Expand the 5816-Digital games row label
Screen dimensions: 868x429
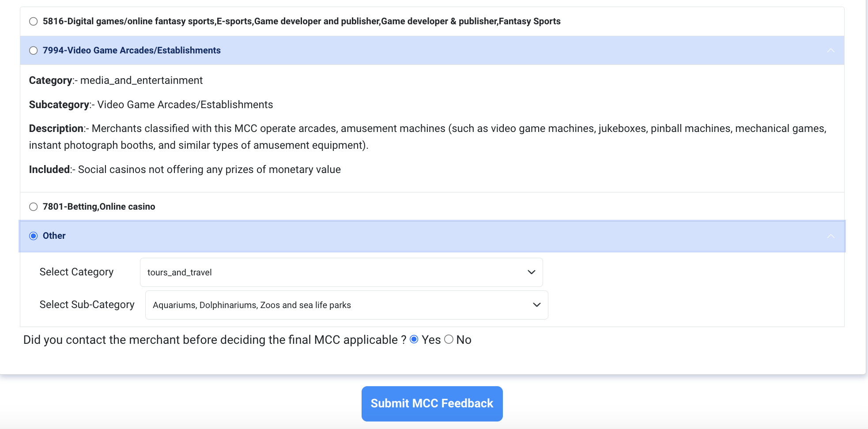click(x=301, y=22)
